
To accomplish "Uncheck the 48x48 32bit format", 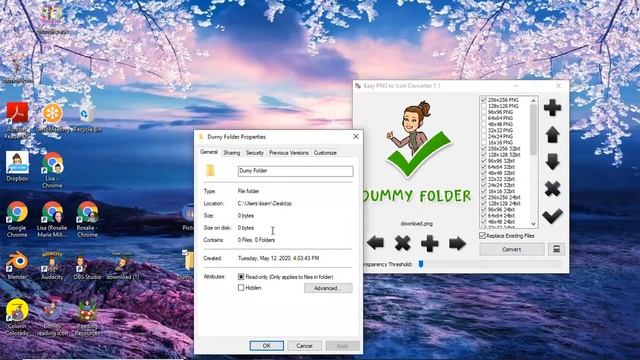I will click(x=483, y=173).
